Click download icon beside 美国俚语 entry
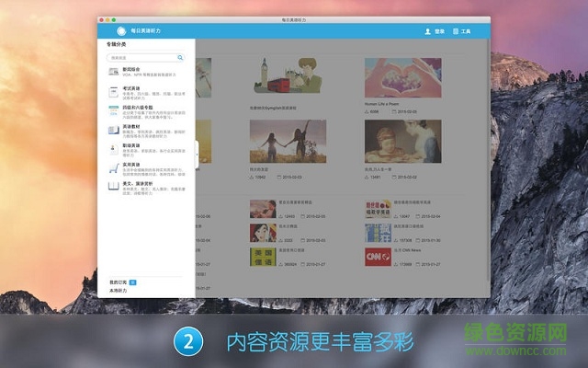Viewport: 588px width, 368px height. tap(280, 264)
